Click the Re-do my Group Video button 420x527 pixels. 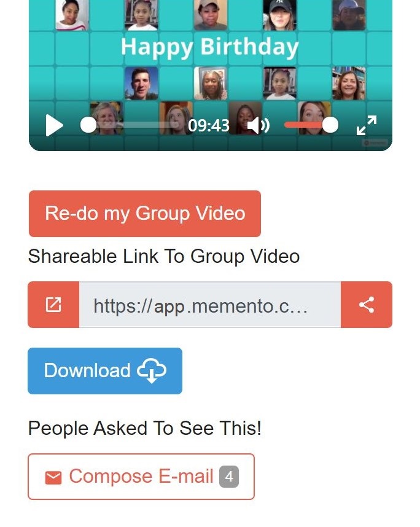[x=145, y=214]
